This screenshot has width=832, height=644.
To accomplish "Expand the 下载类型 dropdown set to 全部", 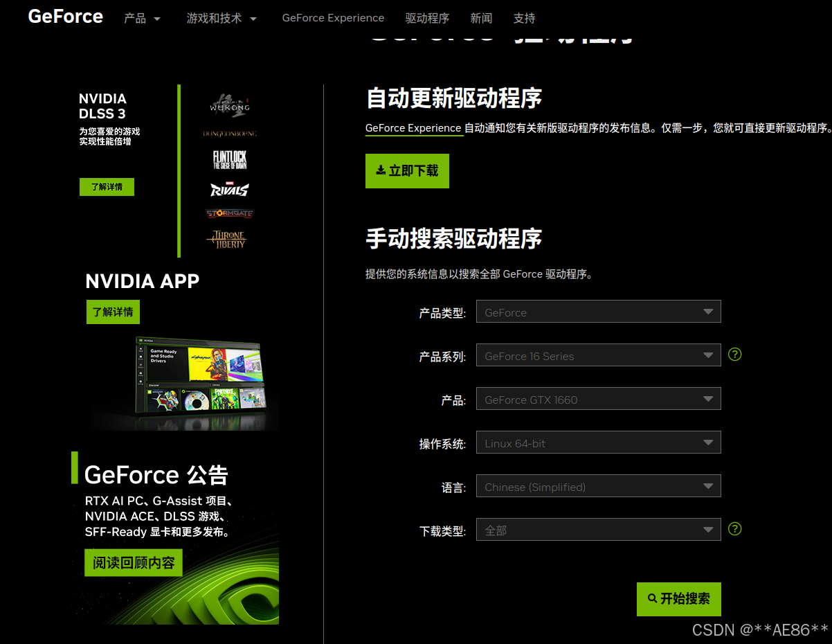I will (599, 530).
